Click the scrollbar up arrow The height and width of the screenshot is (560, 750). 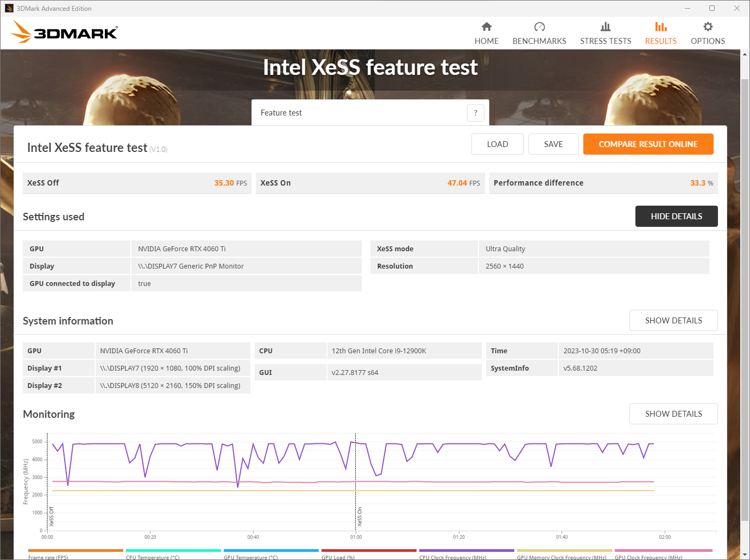point(745,54)
